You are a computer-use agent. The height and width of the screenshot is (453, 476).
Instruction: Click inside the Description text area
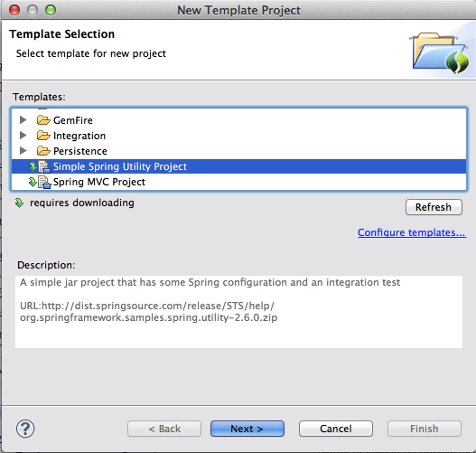click(239, 312)
